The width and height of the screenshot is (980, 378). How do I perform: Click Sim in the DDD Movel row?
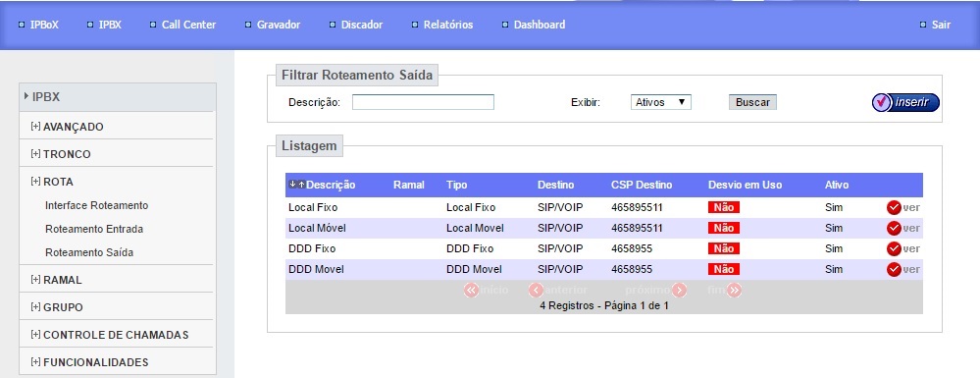click(834, 269)
